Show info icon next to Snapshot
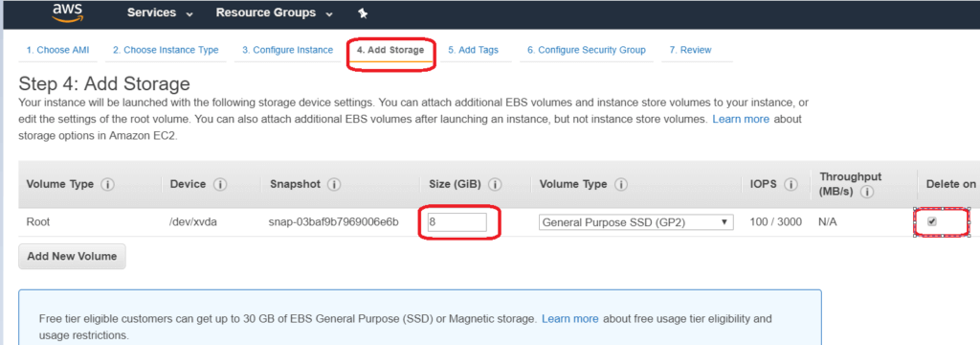 pos(334,184)
